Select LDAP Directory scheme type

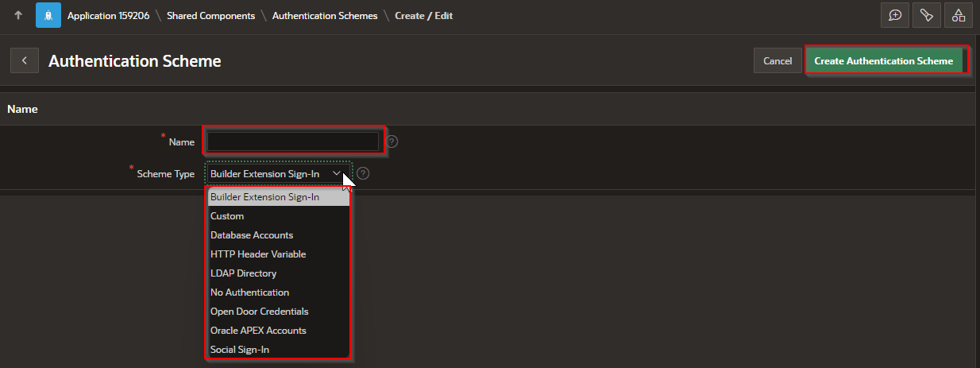click(x=278, y=273)
